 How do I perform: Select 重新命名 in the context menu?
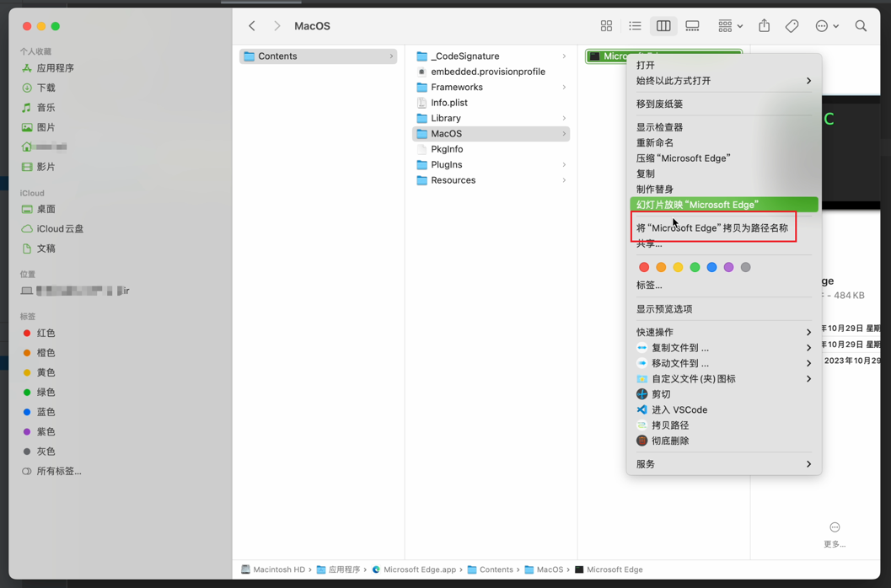[x=654, y=142]
